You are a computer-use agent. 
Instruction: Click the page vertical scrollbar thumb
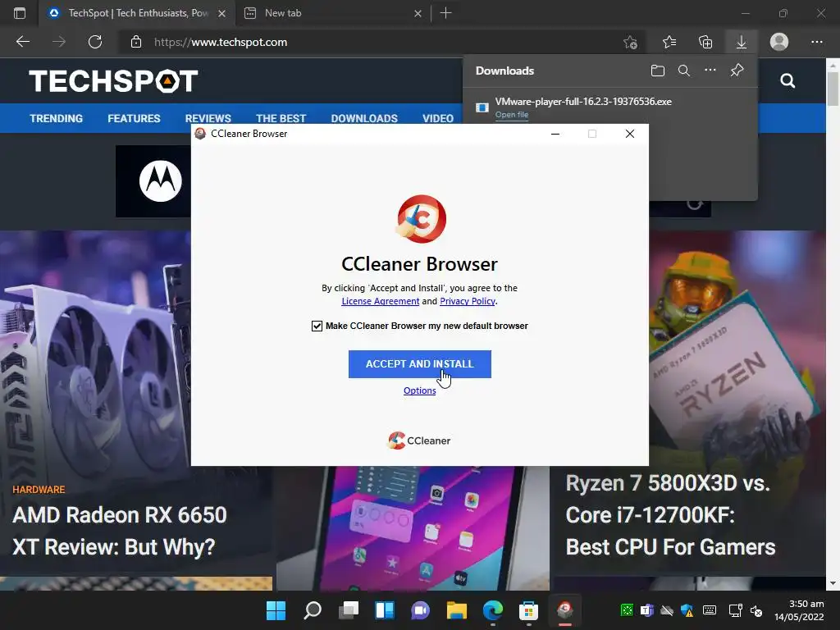coord(833,89)
